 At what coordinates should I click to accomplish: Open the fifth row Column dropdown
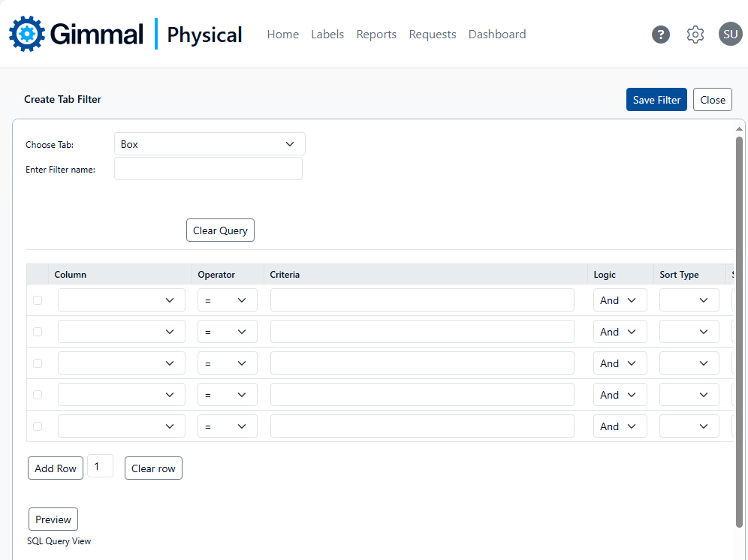point(122,426)
